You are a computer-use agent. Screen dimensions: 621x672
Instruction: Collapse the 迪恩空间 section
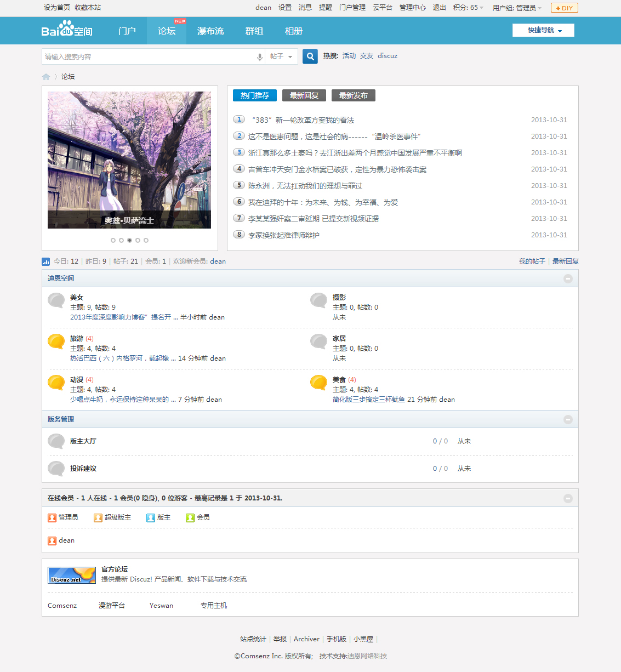click(568, 278)
